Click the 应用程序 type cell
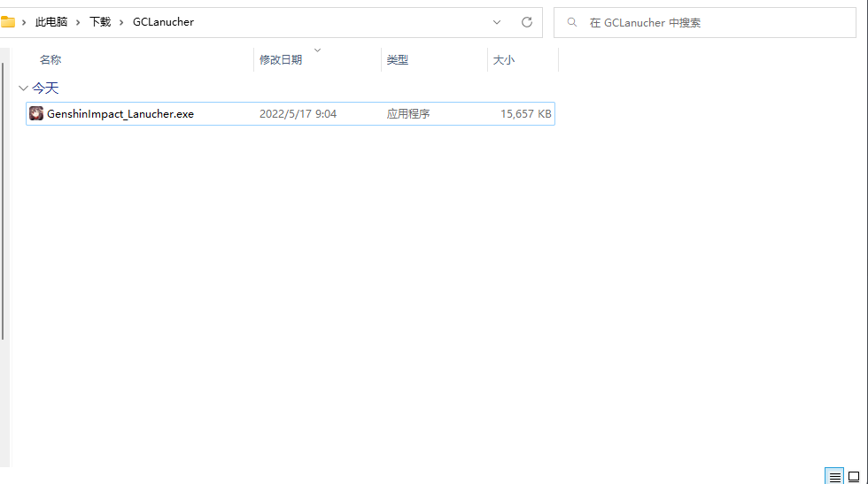This screenshot has width=868, height=484. [x=408, y=114]
